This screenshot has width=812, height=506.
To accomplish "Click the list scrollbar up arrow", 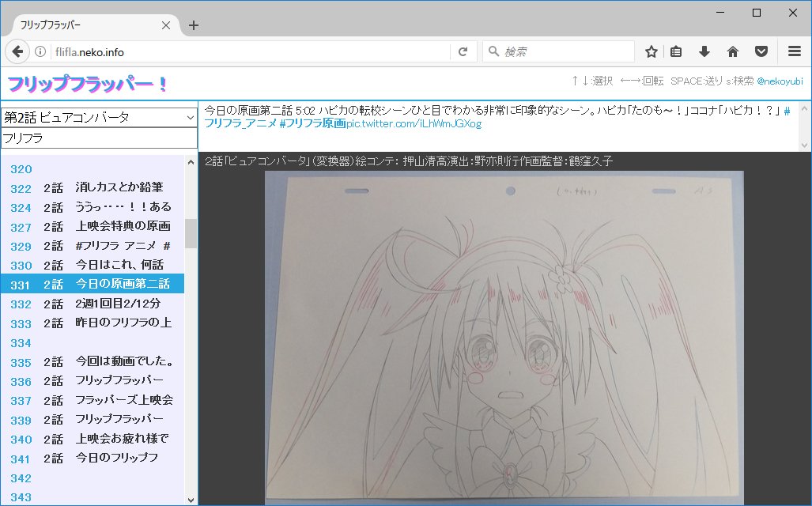I will pos(191,162).
